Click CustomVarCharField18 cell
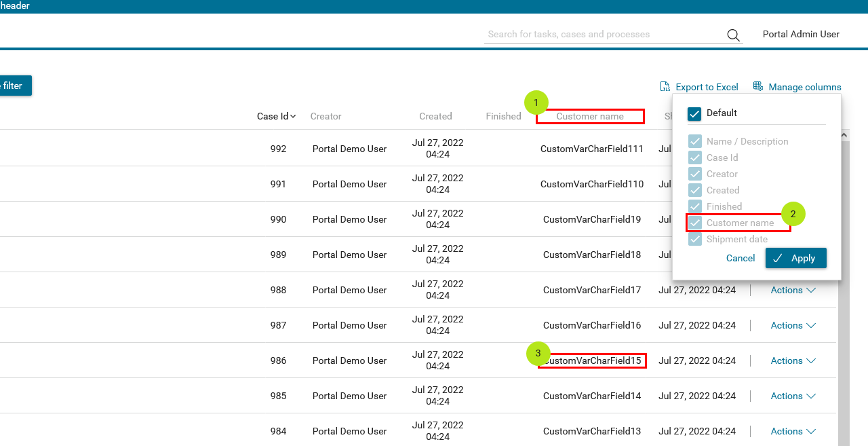The image size is (868, 446). (x=592, y=255)
